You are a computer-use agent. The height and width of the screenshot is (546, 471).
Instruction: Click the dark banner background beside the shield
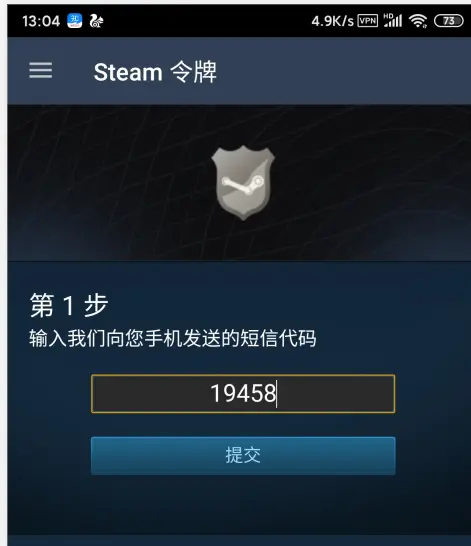(104, 183)
